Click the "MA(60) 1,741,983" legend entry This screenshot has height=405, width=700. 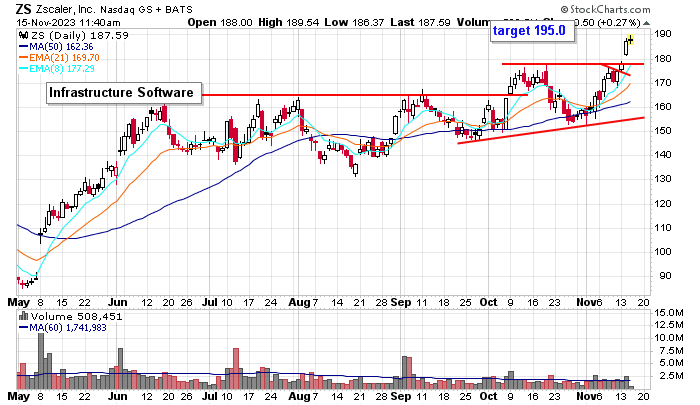(68, 328)
